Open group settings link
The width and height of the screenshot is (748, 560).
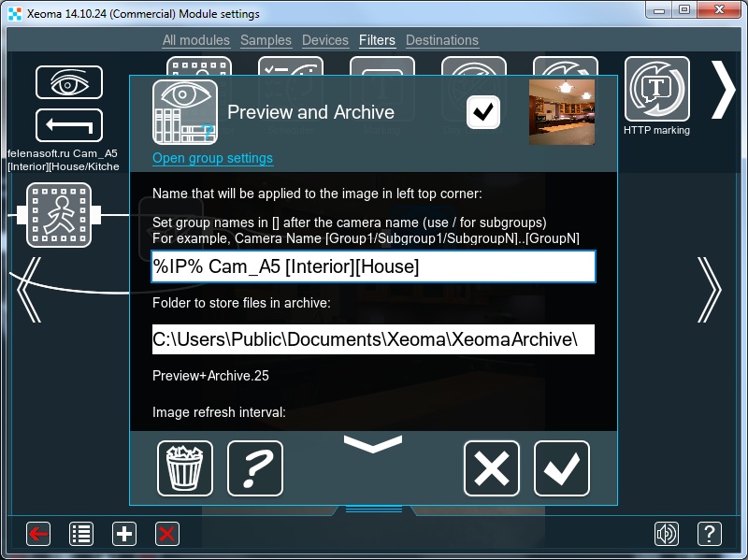pyautogui.click(x=213, y=158)
